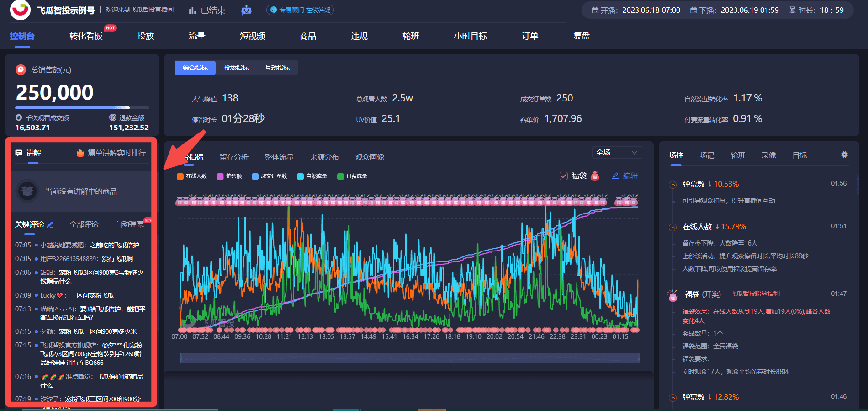Click the 千次观看成交额 icon
This screenshot has width=868, height=411.
pos(19,117)
